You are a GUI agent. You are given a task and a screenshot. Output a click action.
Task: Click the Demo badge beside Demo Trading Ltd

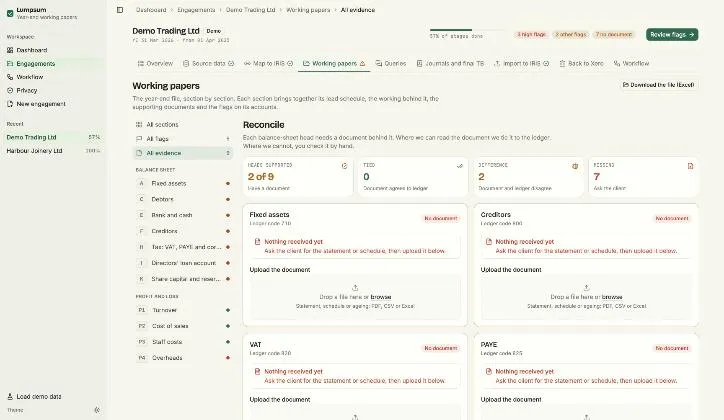tap(213, 31)
